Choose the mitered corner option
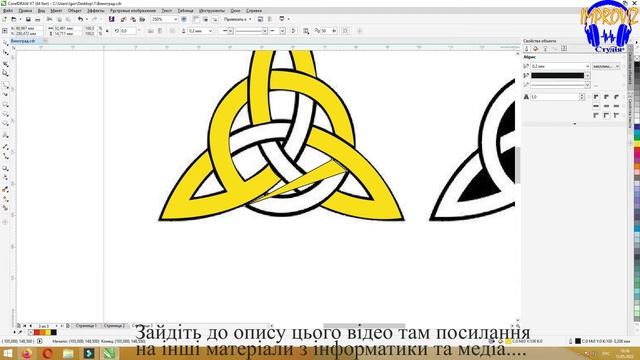Image resolution: width=640 pixels, height=360 pixels. [596, 97]
